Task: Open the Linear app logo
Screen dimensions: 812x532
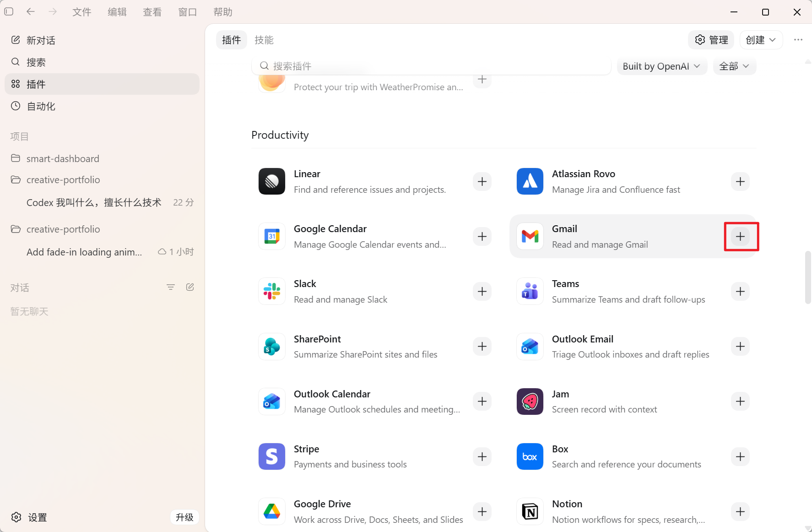Action: pos(272,182)
